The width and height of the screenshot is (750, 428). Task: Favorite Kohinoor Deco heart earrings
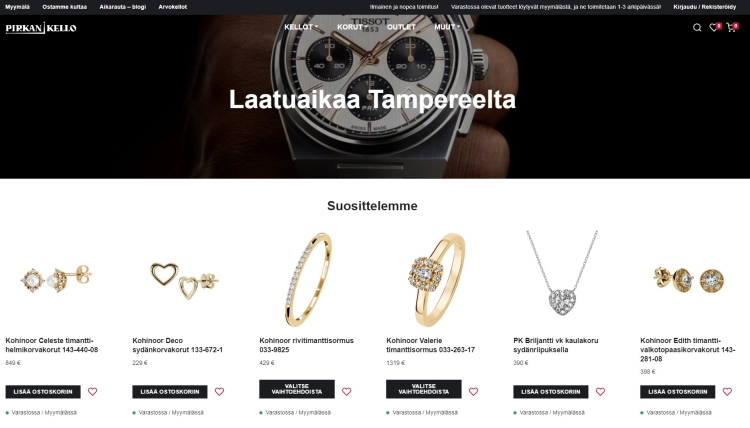[220, 392]
